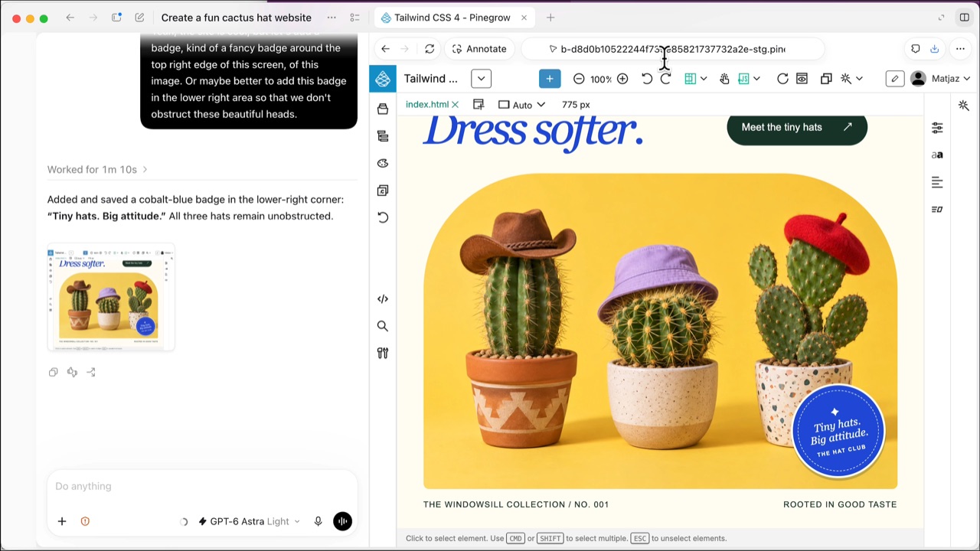Click the URL address bar
980x551 pixels.
[672, 49]
